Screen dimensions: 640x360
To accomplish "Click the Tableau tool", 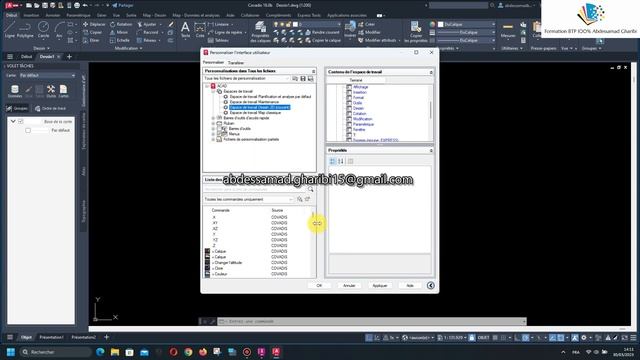I will (218, 40).
